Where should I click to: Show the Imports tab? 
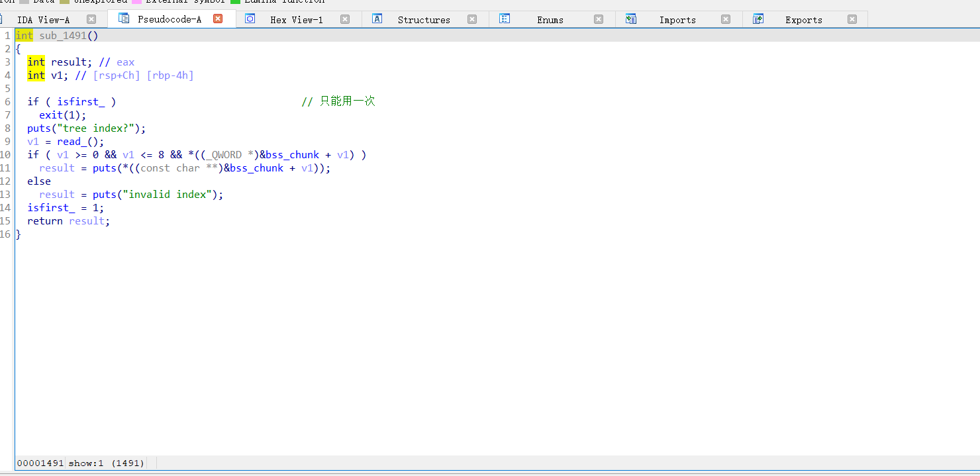(677, 20)
